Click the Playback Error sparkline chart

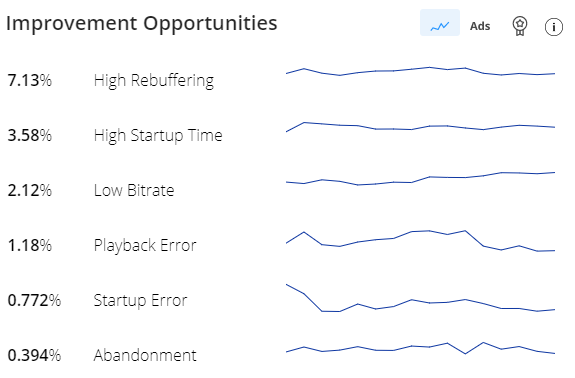coord(420,241)
